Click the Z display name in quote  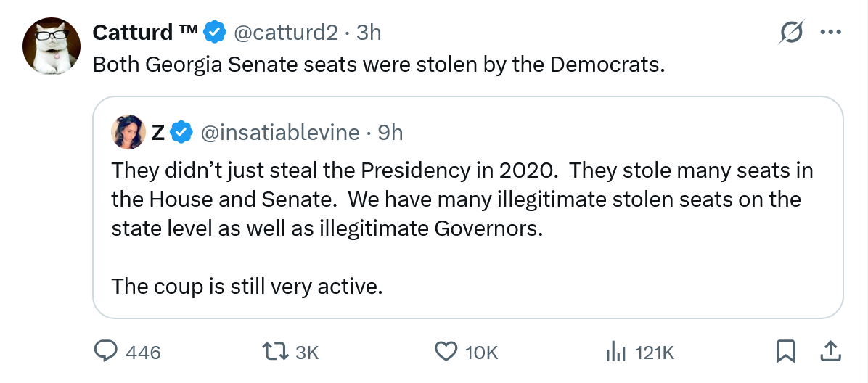(x=157, y=132)
